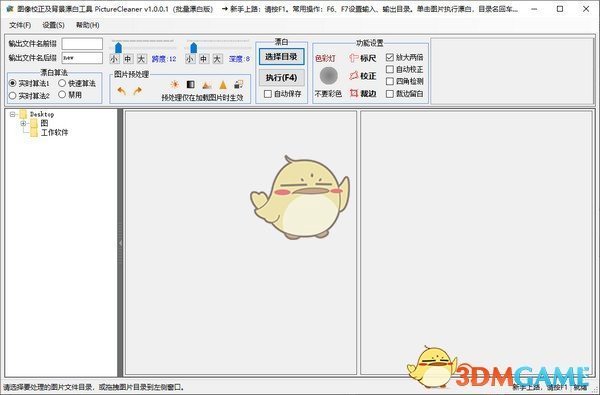Open the 帮助(H) menu
The image size is (600, 395).
click(x=87, y=25)
